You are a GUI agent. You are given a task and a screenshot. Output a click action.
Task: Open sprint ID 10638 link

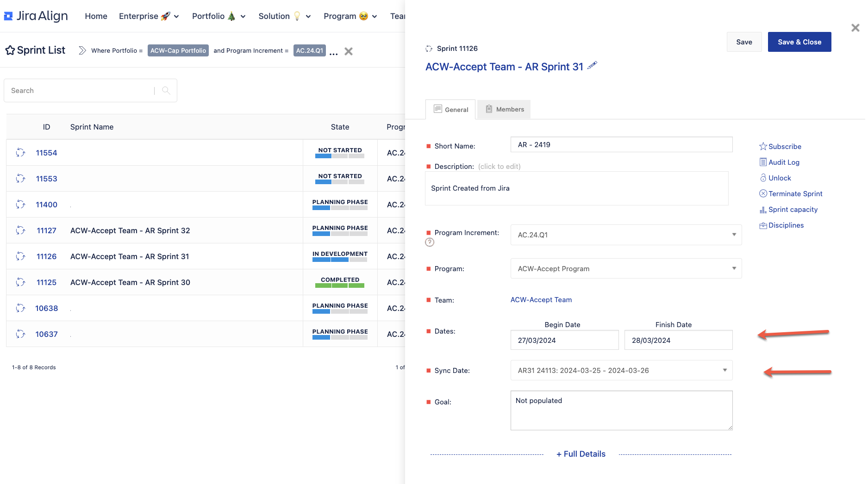[46, 308]
